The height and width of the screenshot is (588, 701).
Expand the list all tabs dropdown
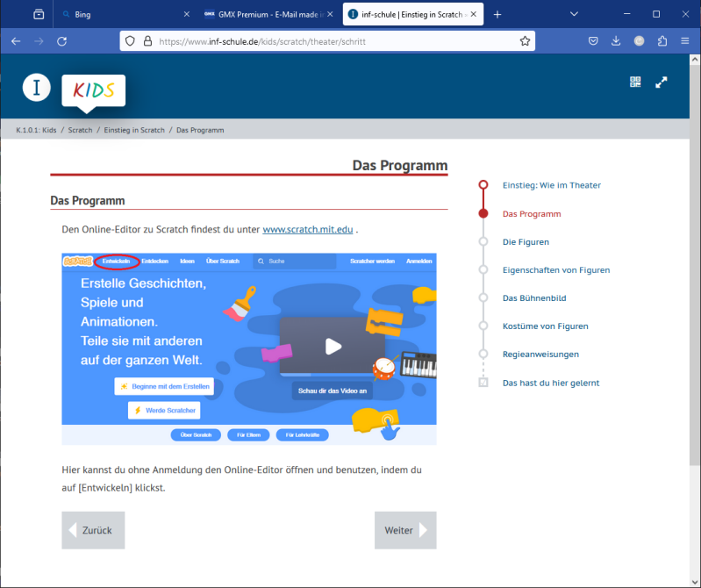coord(574,14)
